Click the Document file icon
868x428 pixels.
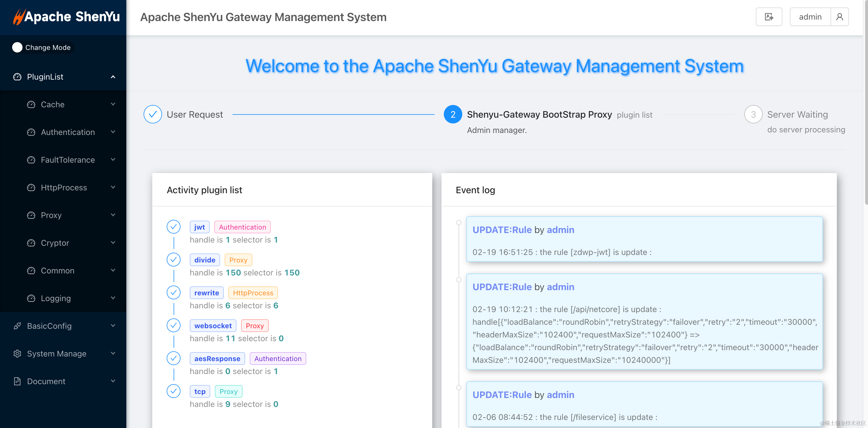pyautogui.click(x=17, y=381)
